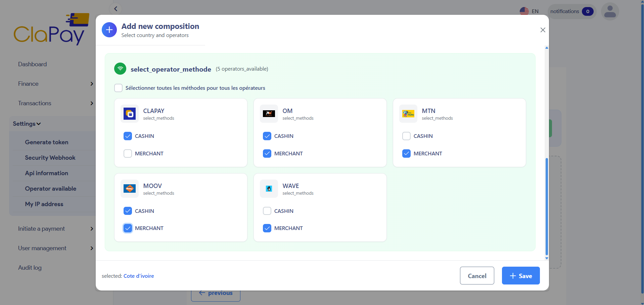Click the green wifi operator method icon

(120, 69)
